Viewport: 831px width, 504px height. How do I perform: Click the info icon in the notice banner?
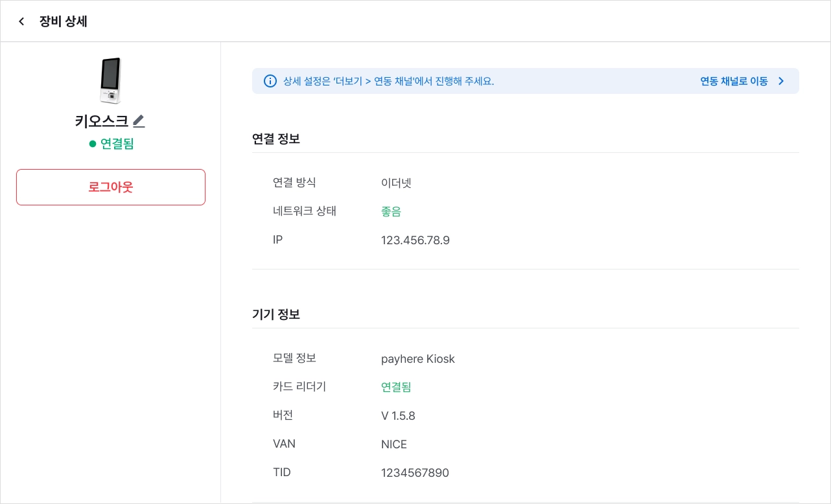[270, 81]
